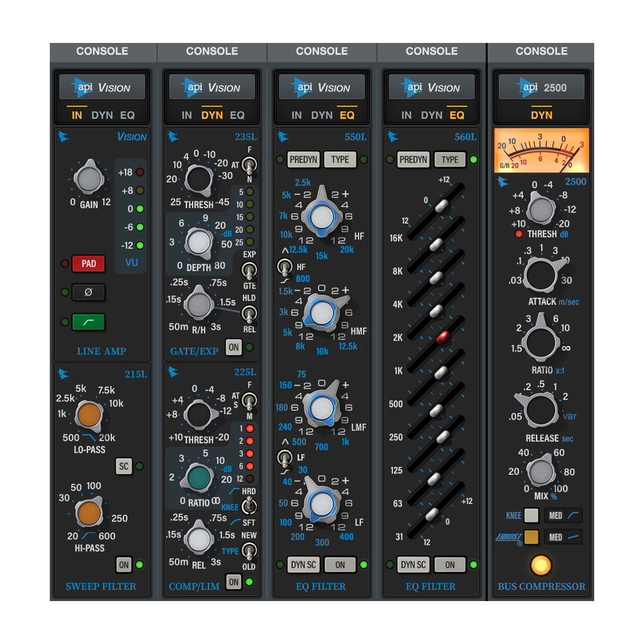Toggle the COMP/LIM ON button
Image resolution: width=644 pixels, height=644 pixels.
point(234,582)
